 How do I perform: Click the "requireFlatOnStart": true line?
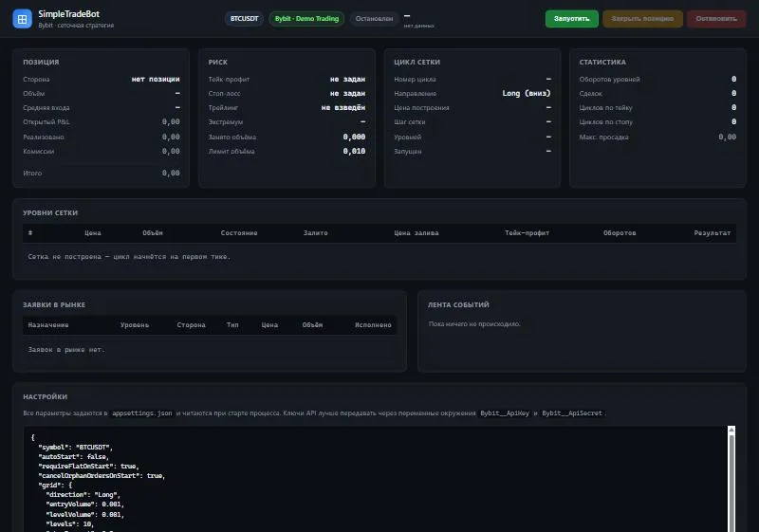point(88,467)
